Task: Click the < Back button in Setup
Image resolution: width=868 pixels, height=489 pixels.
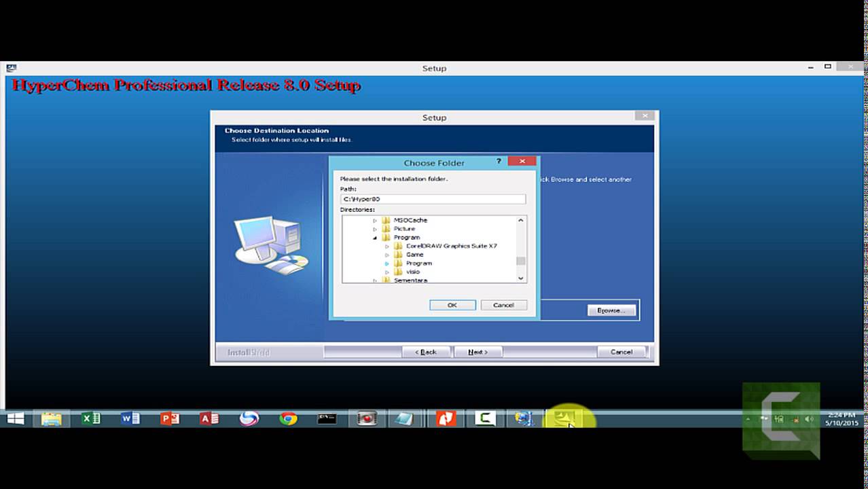Action: pos(426,352)
